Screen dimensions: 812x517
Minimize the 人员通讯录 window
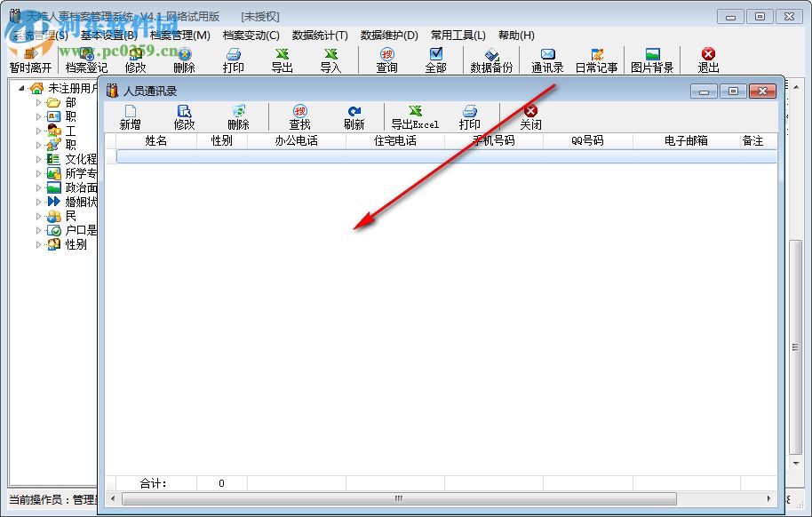704,91
